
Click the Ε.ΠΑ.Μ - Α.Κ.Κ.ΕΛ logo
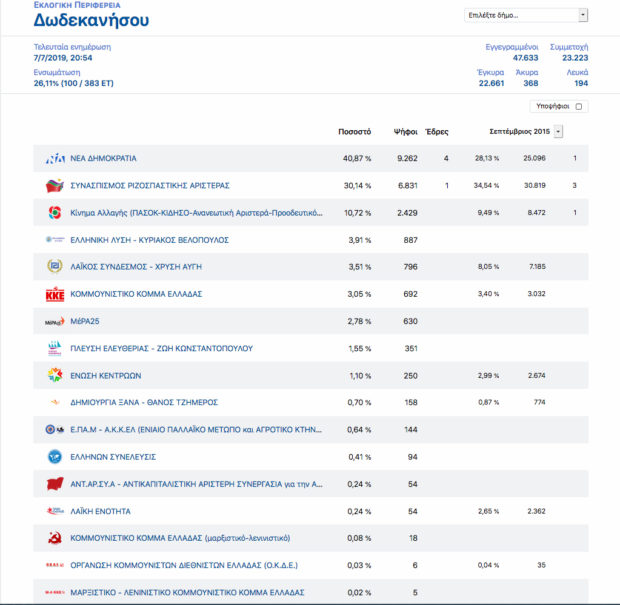(55, 429)
